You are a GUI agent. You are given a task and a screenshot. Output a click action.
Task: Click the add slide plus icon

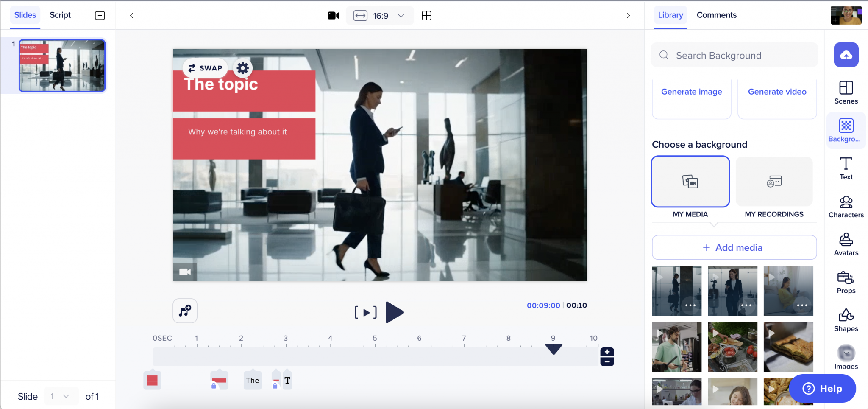click(x=100, y=16)
